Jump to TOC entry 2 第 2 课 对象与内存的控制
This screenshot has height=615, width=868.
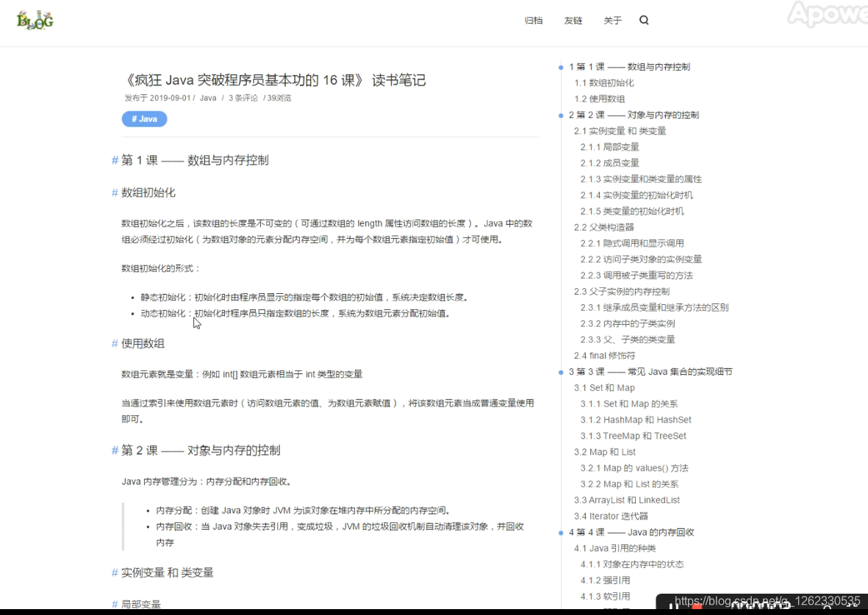pyautogui.click(x=634, y=115)
